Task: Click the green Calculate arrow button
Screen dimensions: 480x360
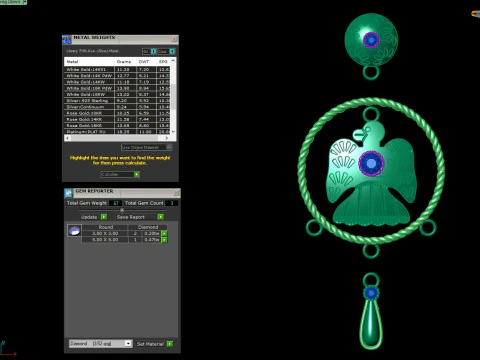Action: click(137, 174)
